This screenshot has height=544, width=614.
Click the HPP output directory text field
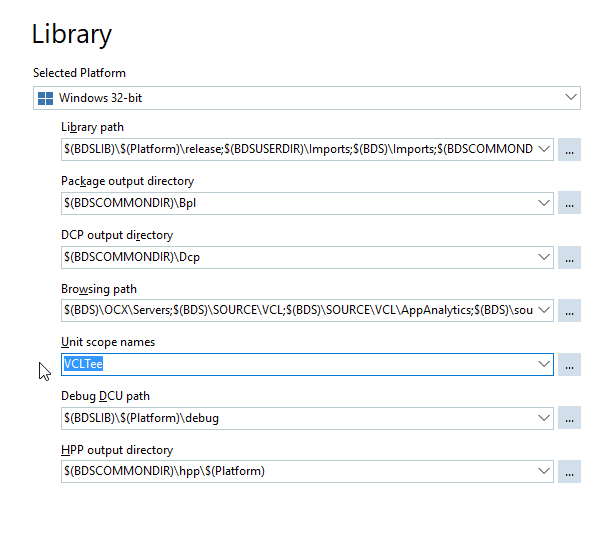click(299, 472)
